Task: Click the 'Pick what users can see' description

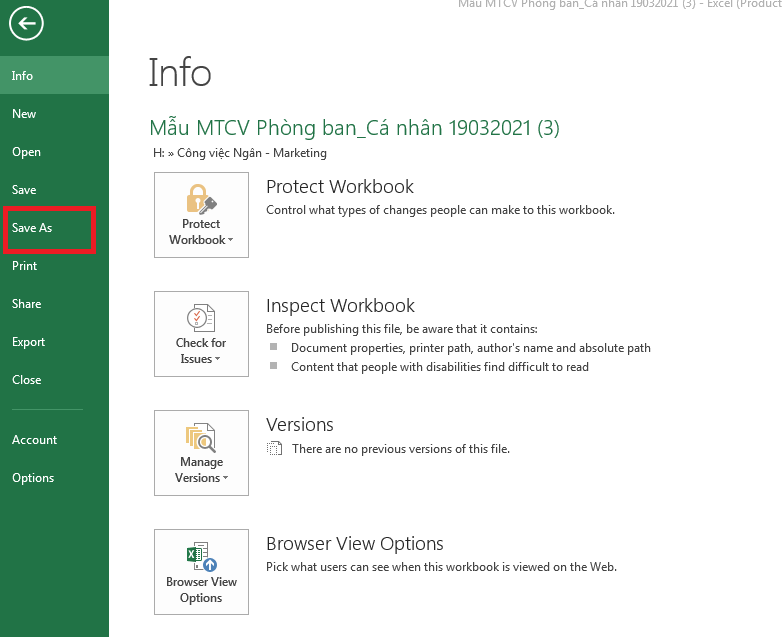Action: click(441, 566)
